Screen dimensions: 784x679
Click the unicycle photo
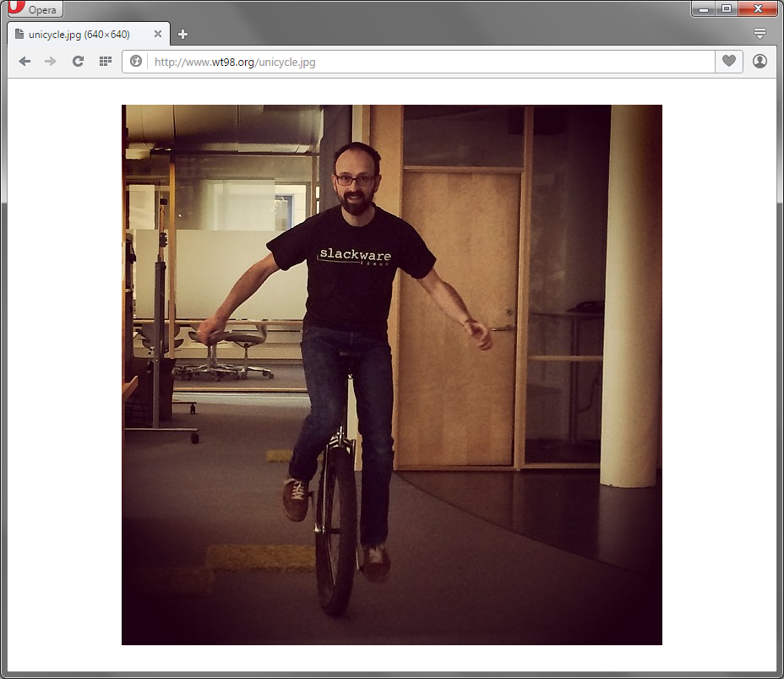(392, 375)
